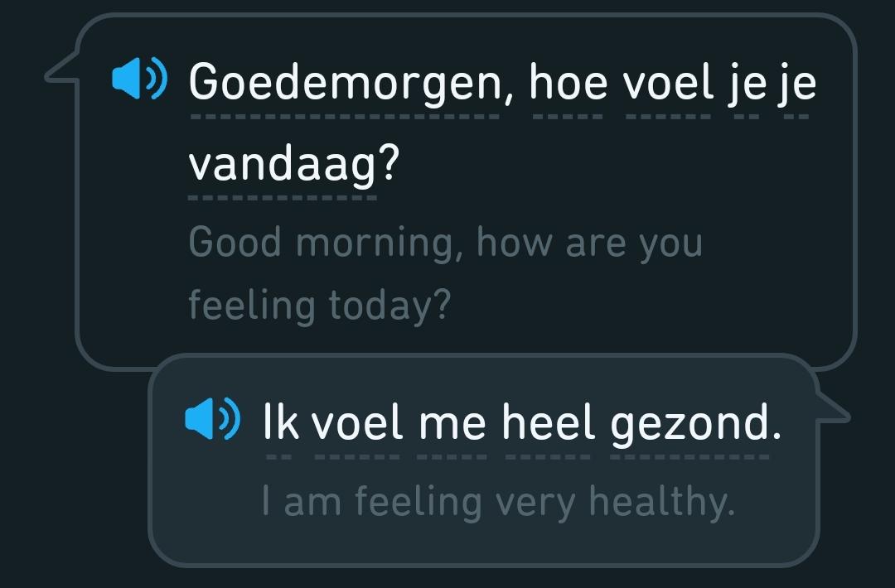Play audio for the Goedemorgen sentence

coord(140,78)
